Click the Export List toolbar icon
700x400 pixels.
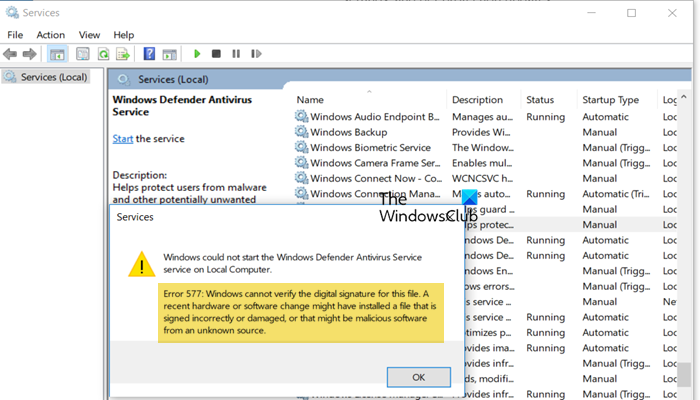(123, 54)
